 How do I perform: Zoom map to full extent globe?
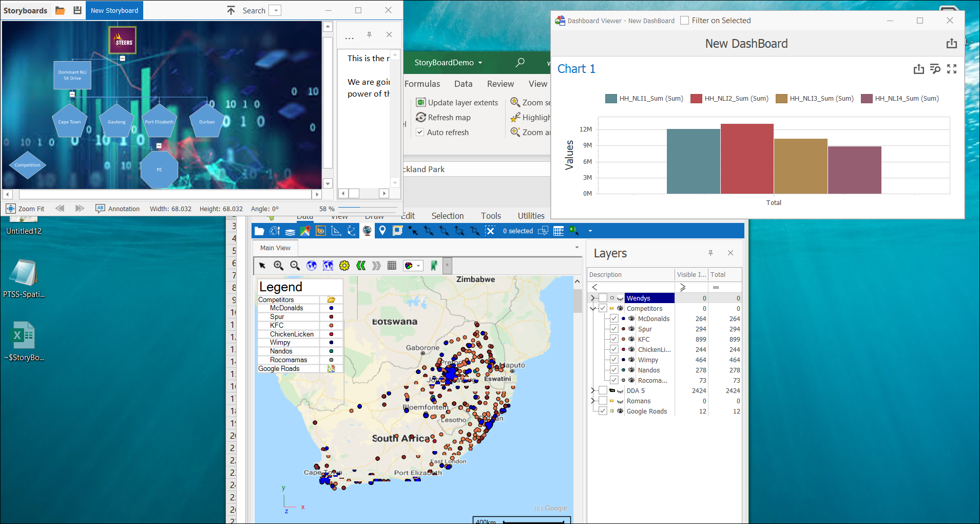pyautogui.click(x=312, y=266)
